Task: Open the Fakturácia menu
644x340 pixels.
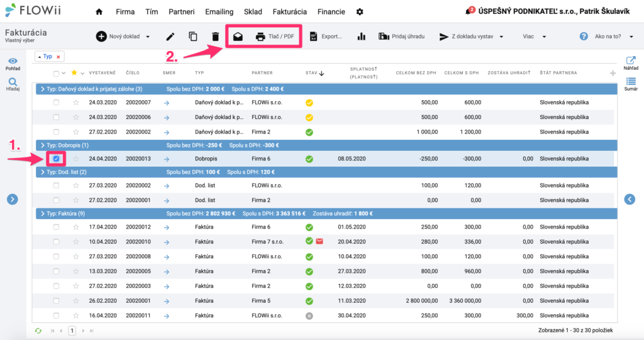Action: [x=289, y=12]
